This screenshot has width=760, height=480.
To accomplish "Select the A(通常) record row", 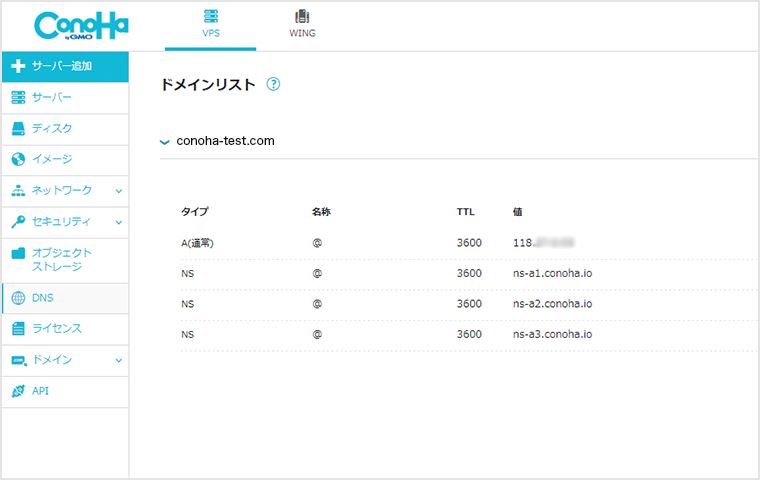I will pyautogui.click(x=201, y=242).
